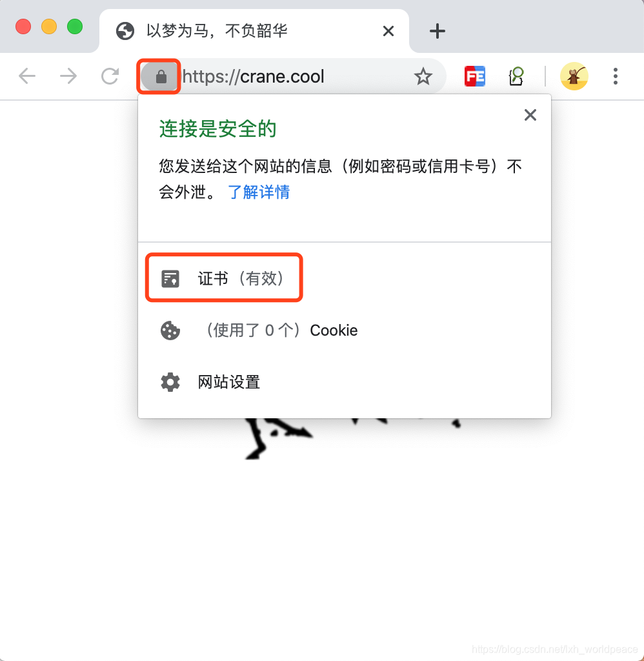Click the macOS green fullscreen button
This screenshot has width=644, height=661.
tap(75, 26)
